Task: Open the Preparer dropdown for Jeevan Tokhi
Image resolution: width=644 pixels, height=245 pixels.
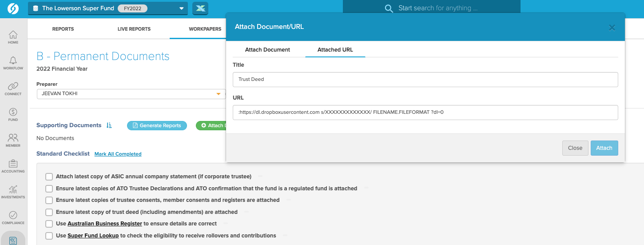Action: [218, 94]
